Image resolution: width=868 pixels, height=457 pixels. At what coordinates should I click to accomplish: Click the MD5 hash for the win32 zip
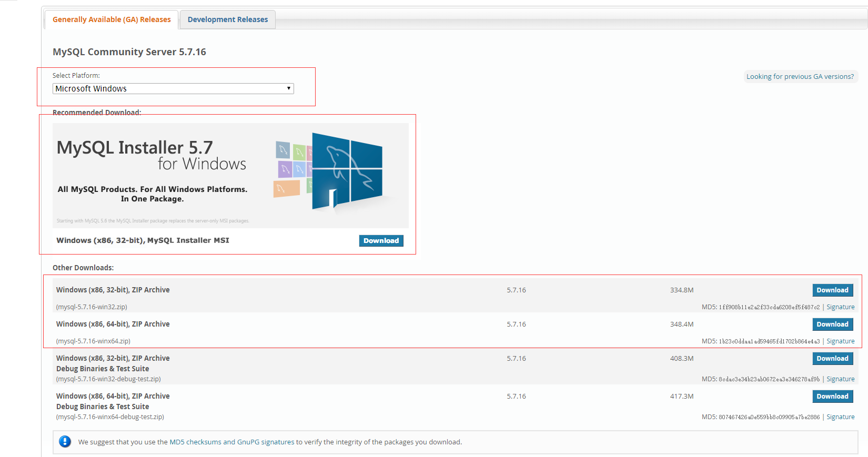click(769, 307)
